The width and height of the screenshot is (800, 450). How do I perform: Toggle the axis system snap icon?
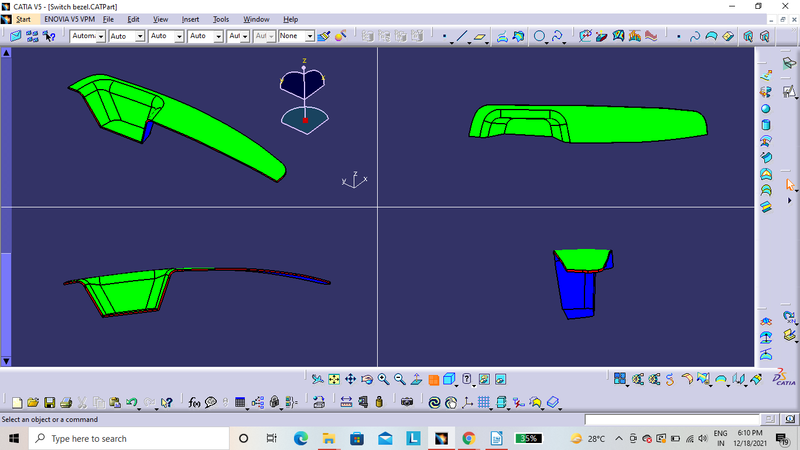coord(467,403)
